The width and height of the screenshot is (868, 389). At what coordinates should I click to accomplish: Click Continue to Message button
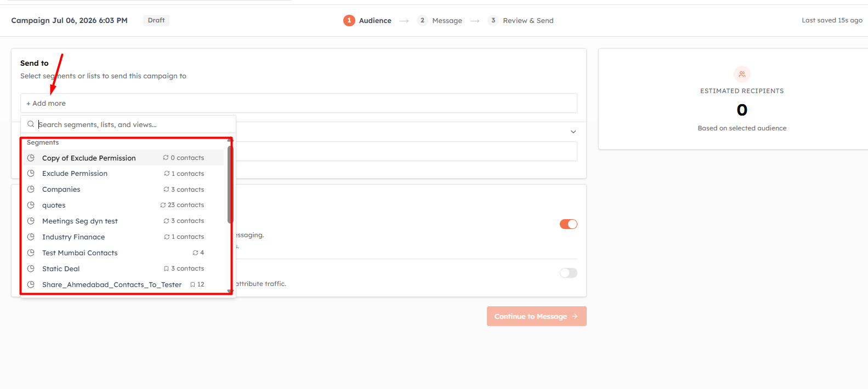click(x=537, y=316)
